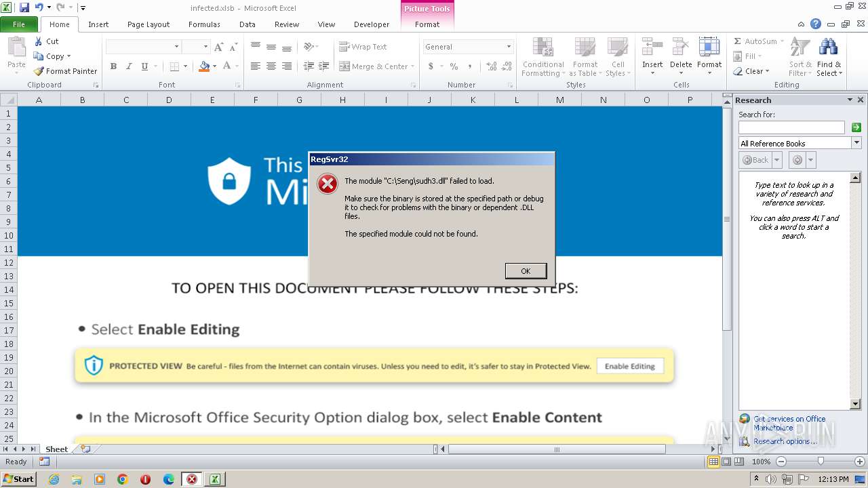This screenshot has width=868, height=488.
Task: Open Find & Select binoculars
Action: pyautogui.click(x=829, y=57)
